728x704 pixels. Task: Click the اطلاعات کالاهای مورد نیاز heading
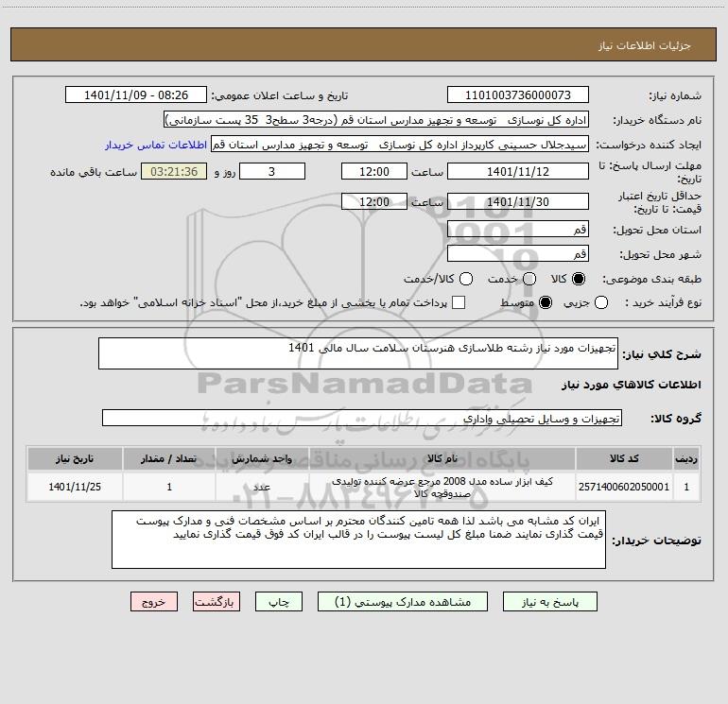(632, 385)
